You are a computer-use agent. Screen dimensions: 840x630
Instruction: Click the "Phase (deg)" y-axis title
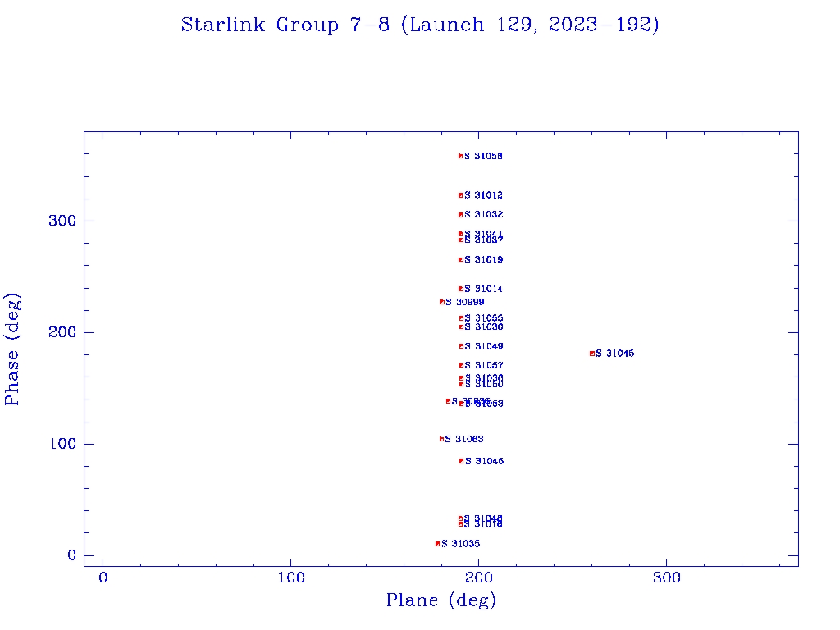12,349
